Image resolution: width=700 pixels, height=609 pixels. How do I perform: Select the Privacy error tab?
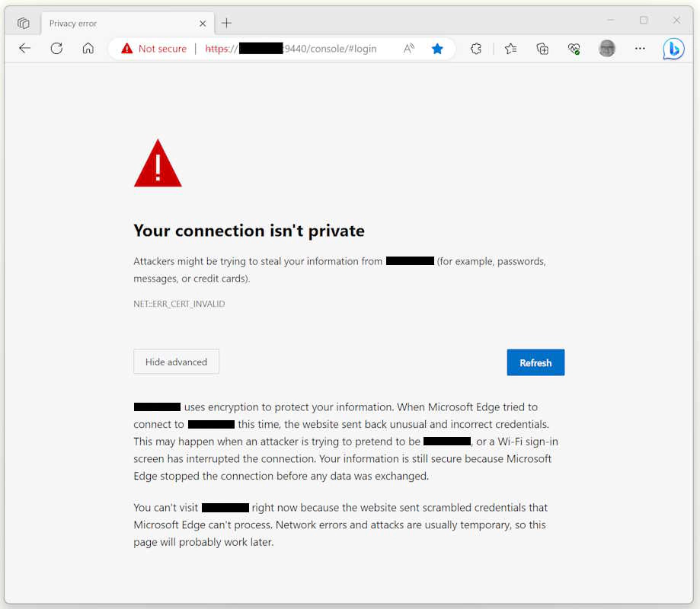[x=114, y=24]
